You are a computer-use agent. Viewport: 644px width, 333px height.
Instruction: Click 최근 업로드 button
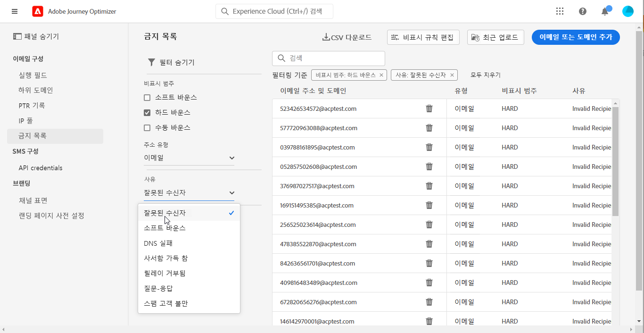pos(495,37)
